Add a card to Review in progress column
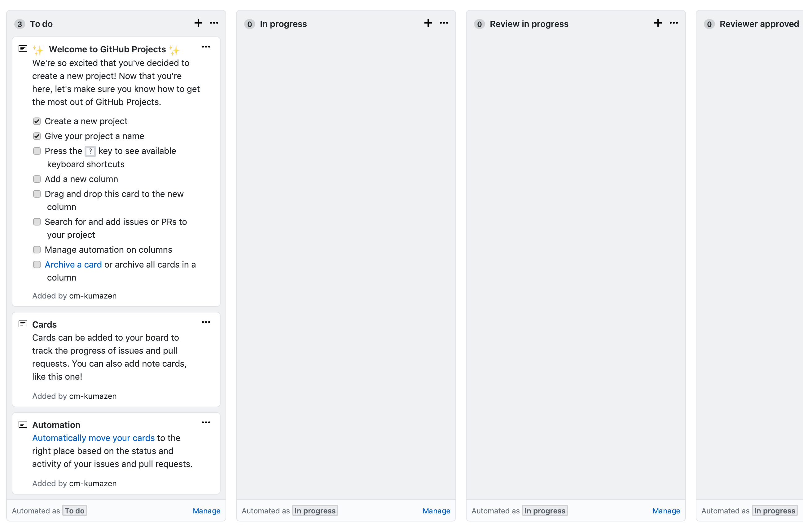 pos(658,23)
